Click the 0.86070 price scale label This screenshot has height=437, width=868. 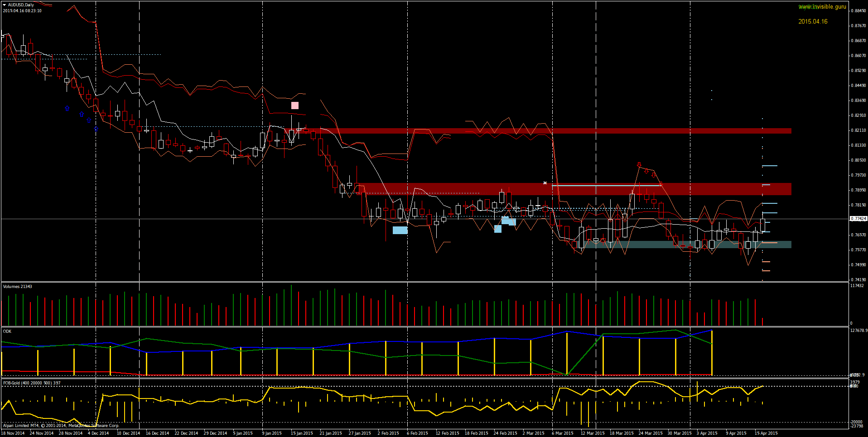point(858,56)
